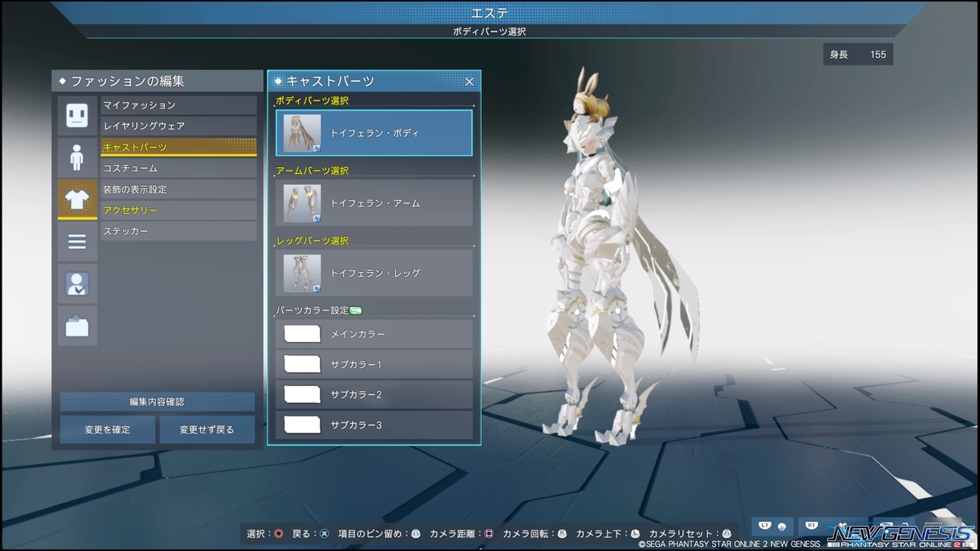Image resolution: width=980 pixels, height=551 pixels.
Task: Click the ファッションの編集 panel title
Action: (x=127, y=82)
